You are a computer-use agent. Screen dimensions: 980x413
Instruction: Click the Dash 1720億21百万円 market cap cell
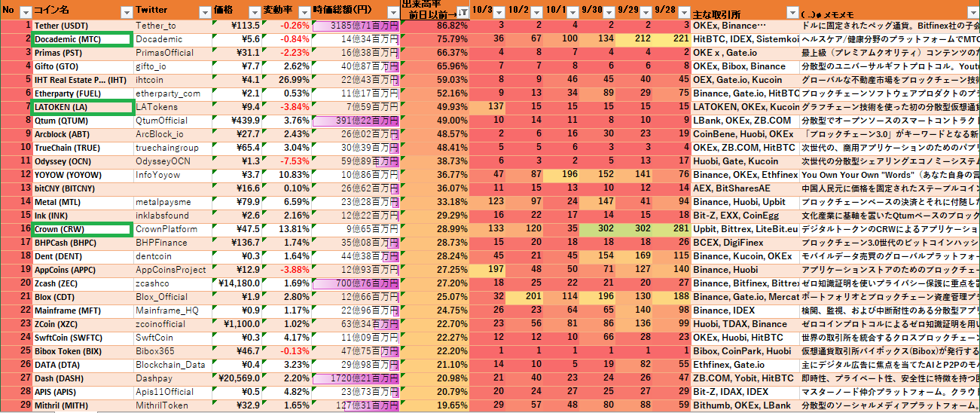356,378
